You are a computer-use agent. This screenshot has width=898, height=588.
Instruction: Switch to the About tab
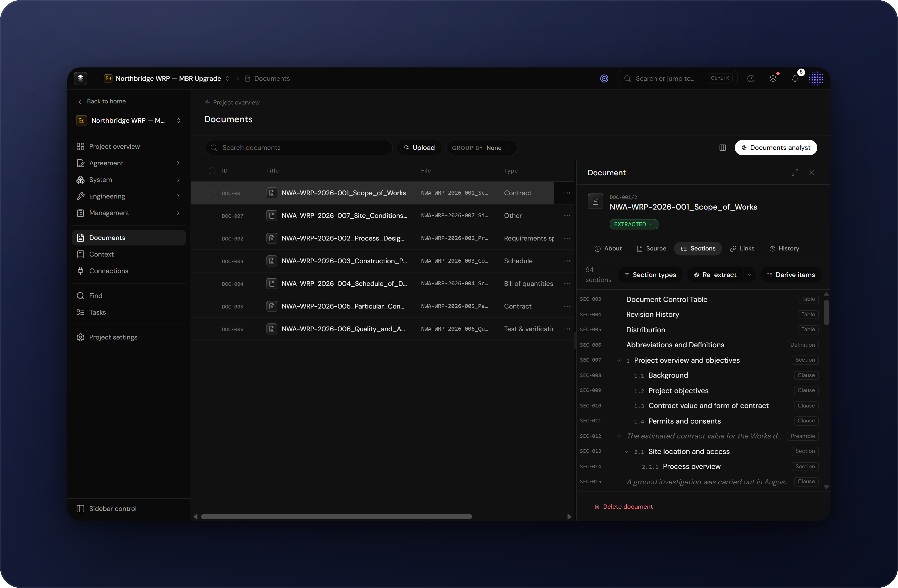coord(608,249)
